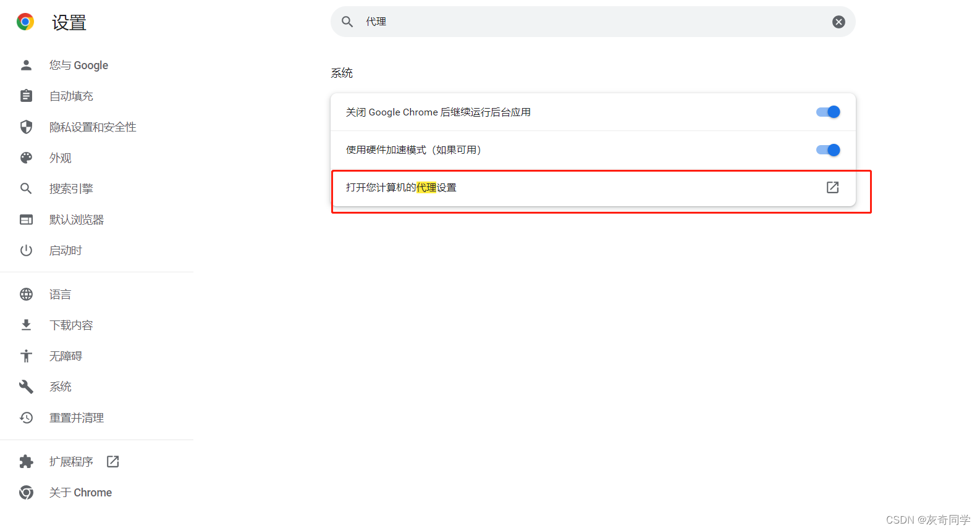Open 关于 Chrome page

[80, 492]
